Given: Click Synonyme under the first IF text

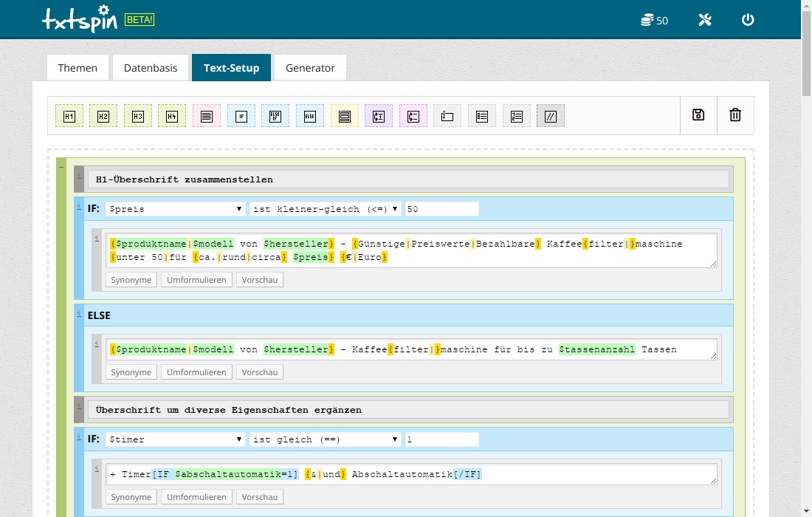Looking at the screenshot, I should click(131, 280).
